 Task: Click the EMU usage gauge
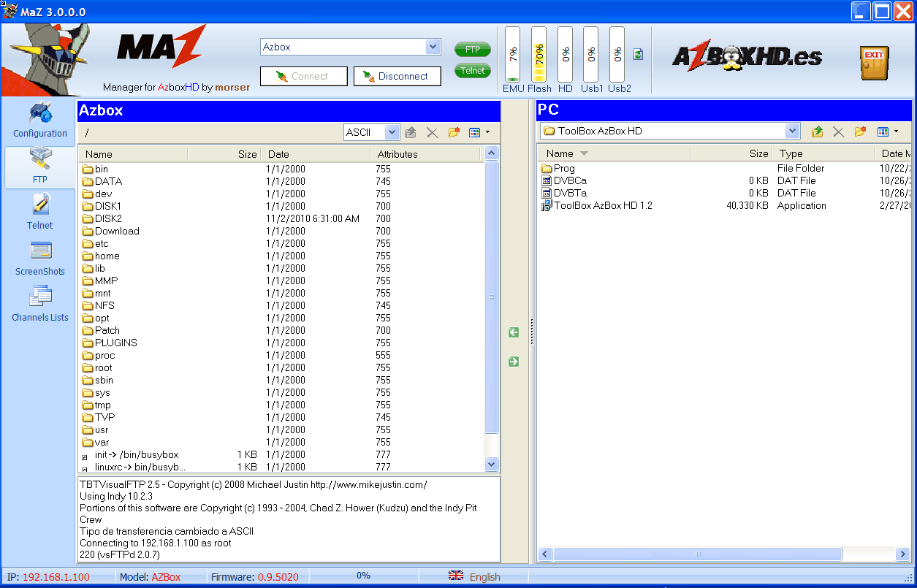coord(513,55)
